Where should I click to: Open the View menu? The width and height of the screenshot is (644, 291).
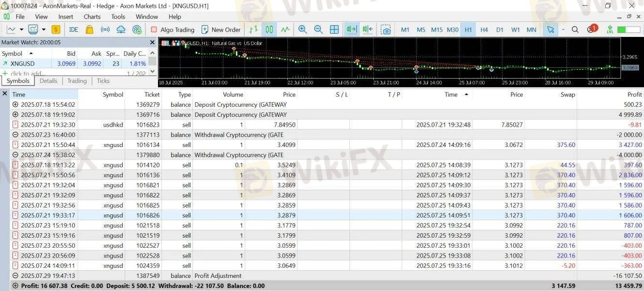tap(41, 16)
